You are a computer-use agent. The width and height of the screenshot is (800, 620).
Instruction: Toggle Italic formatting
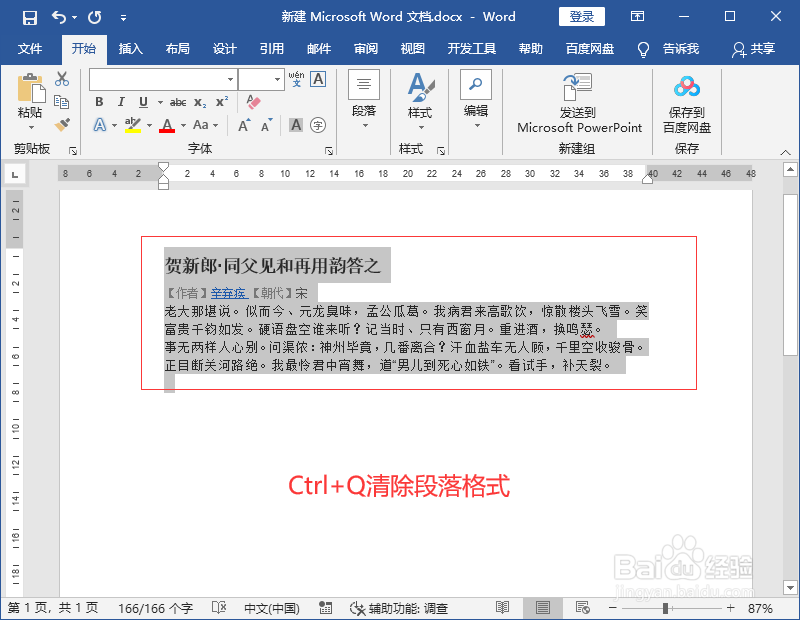[121, 102]
